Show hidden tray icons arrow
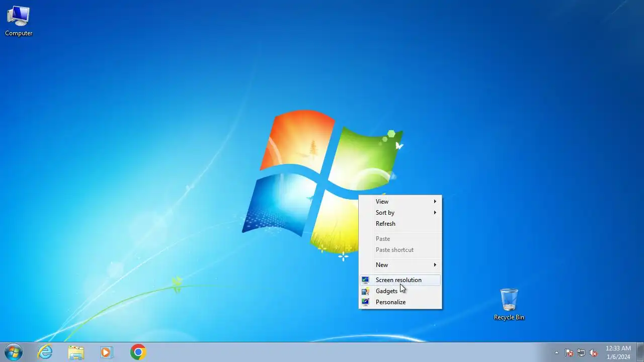This screenshot has height=362, width=644. [x=556, y=352]
